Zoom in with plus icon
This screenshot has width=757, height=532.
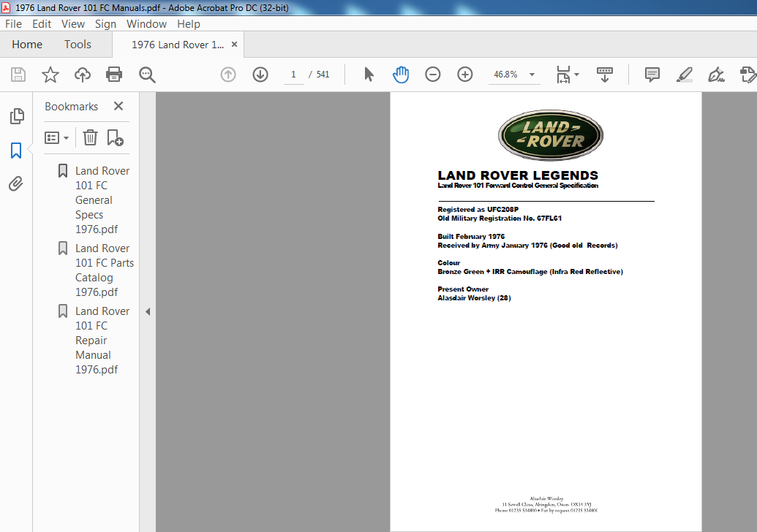(465, 75)
